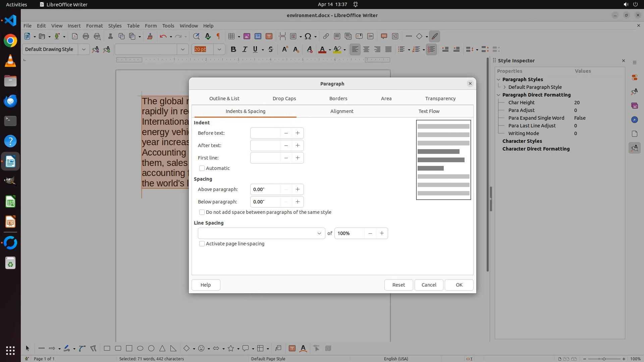This screenshot has height=362, width=644.
Task: Select the Ellipse tool in drawing toolbar
Action: point(140,348)
